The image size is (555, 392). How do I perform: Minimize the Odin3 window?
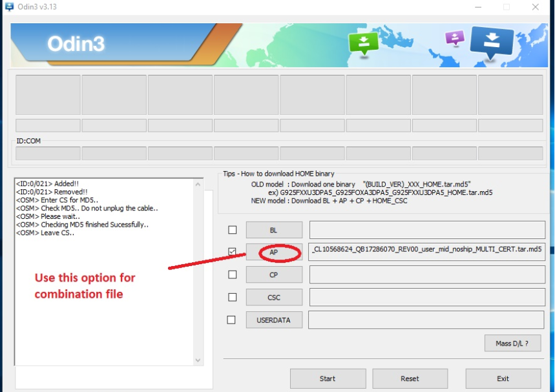(478, 6)
